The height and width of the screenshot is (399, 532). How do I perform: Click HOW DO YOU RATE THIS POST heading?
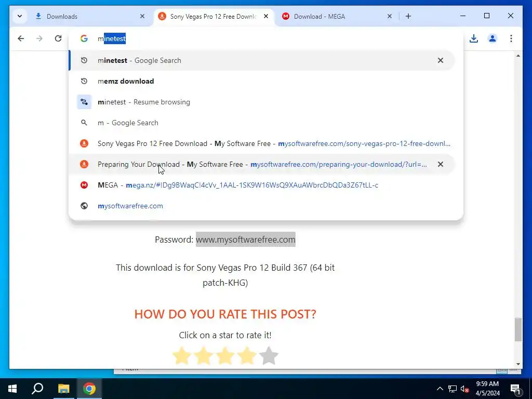(225, 314)
